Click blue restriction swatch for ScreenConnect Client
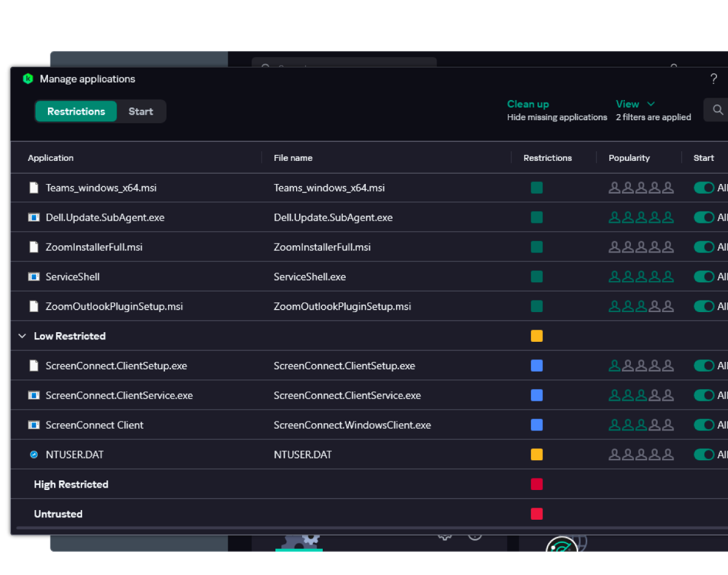The width and height of the screenshot is (728, 575). 537,425
